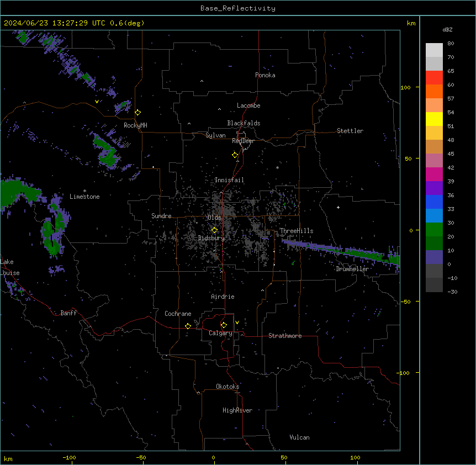Click the yellow 54 dBZ legend swatch
The image size is (476, 465).
(x=434, y=119)
